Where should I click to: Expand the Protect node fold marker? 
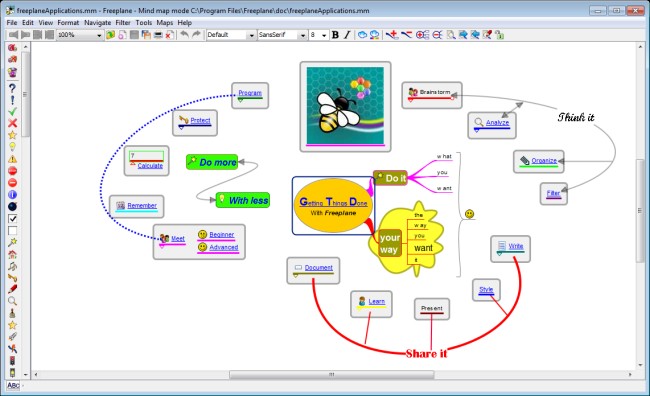[181, 128]
